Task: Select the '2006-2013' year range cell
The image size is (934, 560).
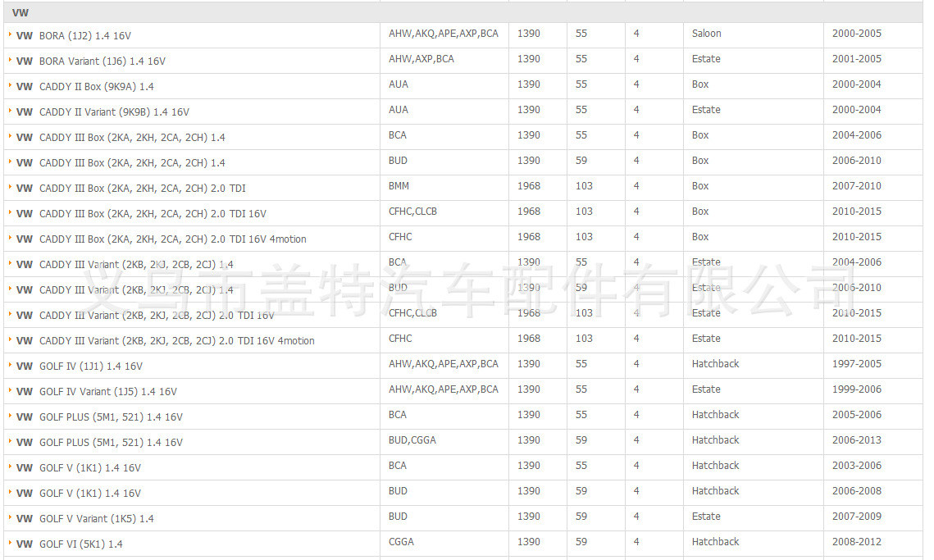Action: (x=857, y=440)
